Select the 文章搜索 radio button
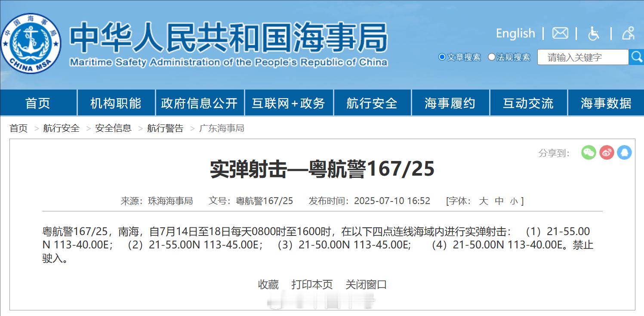This screenshot has height=316, width=644. tap(442, 57)
